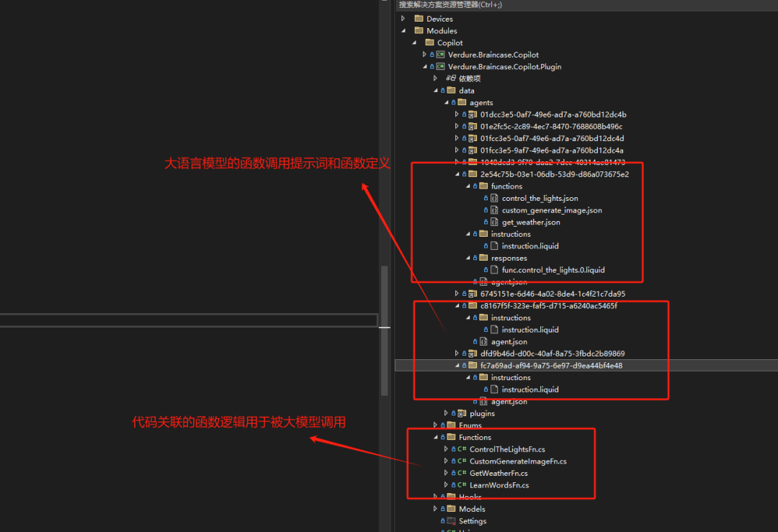Screen dimensions: 778x532
Task: Collapse the Modules folder arrow
Action: pyautogui.click(x=403, y=31)
